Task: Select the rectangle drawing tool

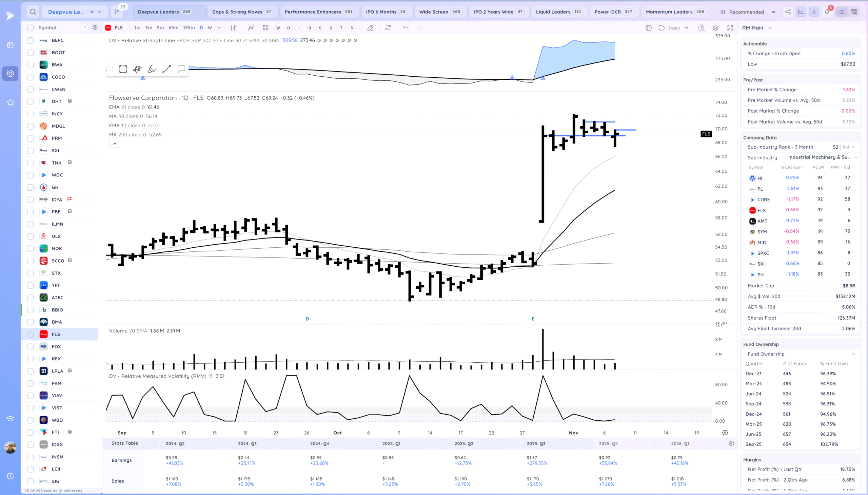Action: (123, 69)
